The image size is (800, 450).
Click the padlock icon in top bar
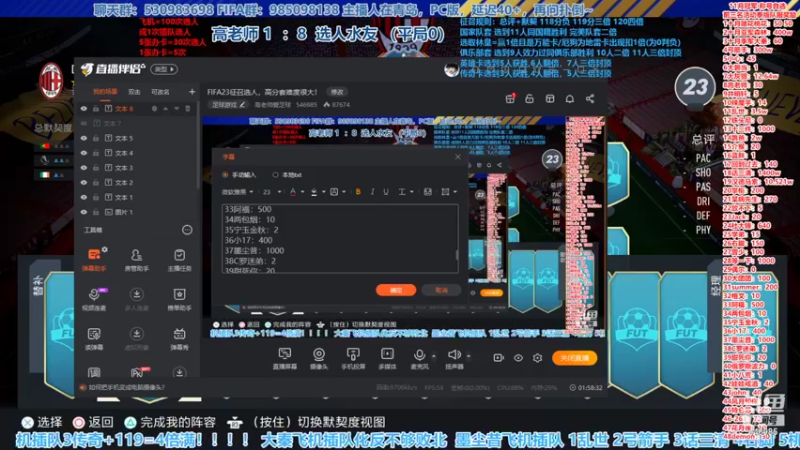pyautogui.click(x=530, y=98)
